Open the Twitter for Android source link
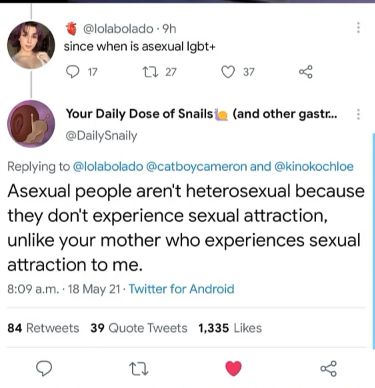Viewport: 375px width, 388px height. (182, 289)
